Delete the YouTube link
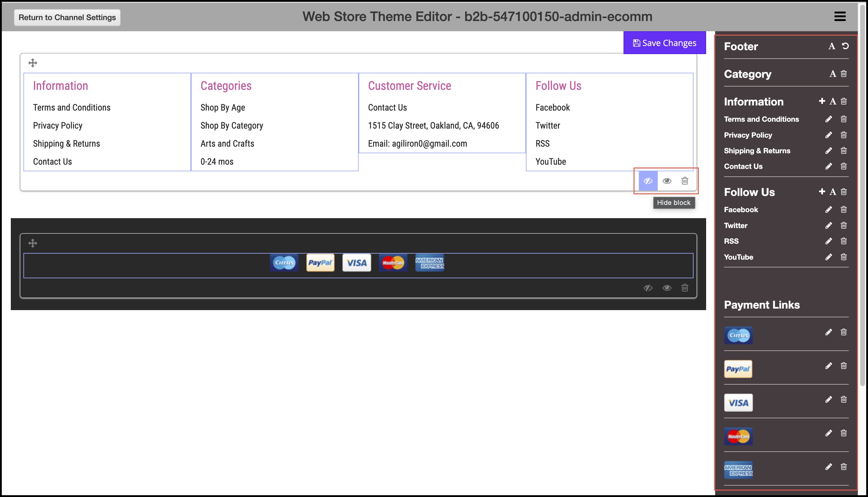The height and width of the screenshot is (497, 868). point(844,257)
